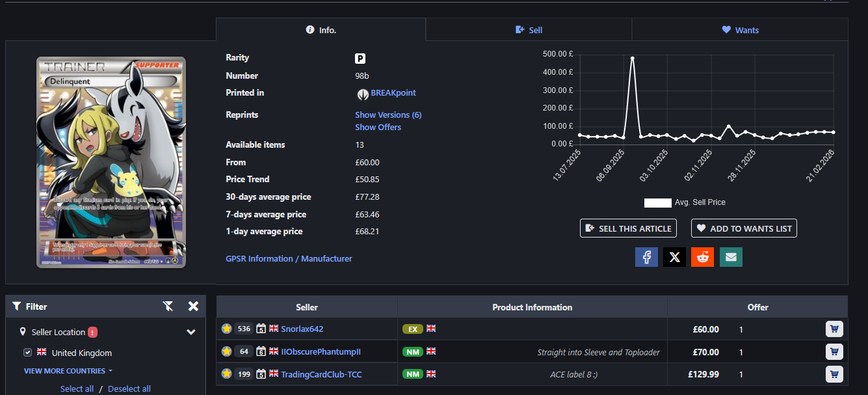This screenshot has height=395, width=868.
Task: Open the BREAKpoint expansion link
Action: [x=393, y=93]
